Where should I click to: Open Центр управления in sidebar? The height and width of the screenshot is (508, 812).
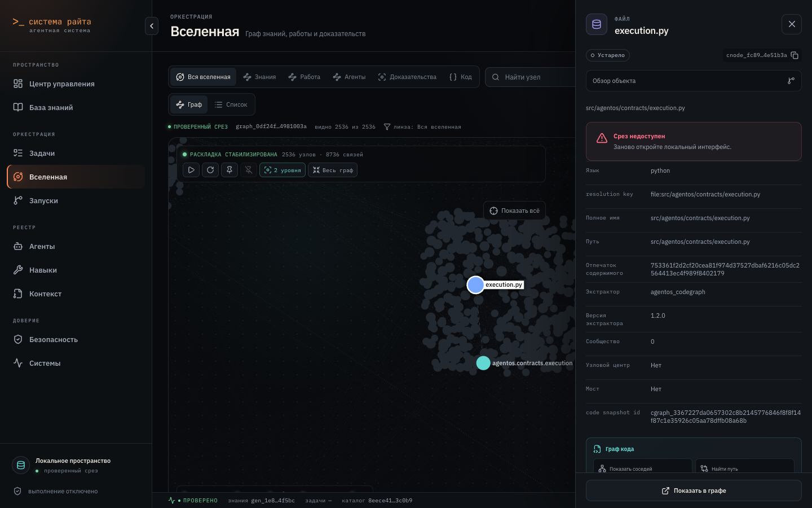[x=76, y=84]
